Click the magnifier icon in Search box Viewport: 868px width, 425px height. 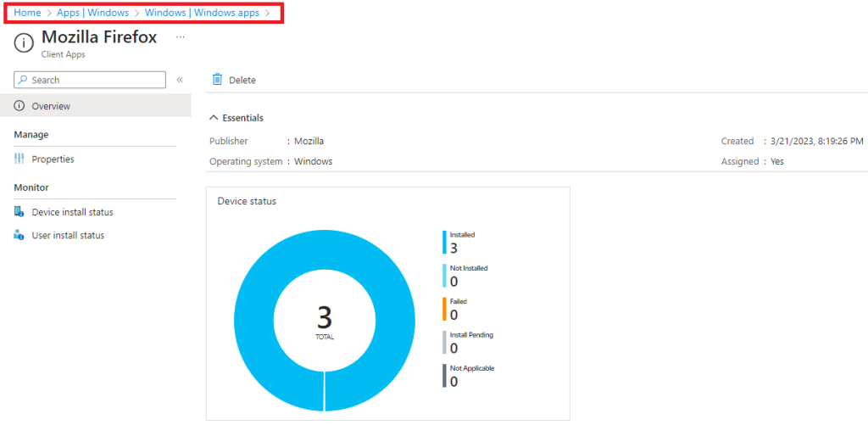pyautogui.click(x=23, y=80)
